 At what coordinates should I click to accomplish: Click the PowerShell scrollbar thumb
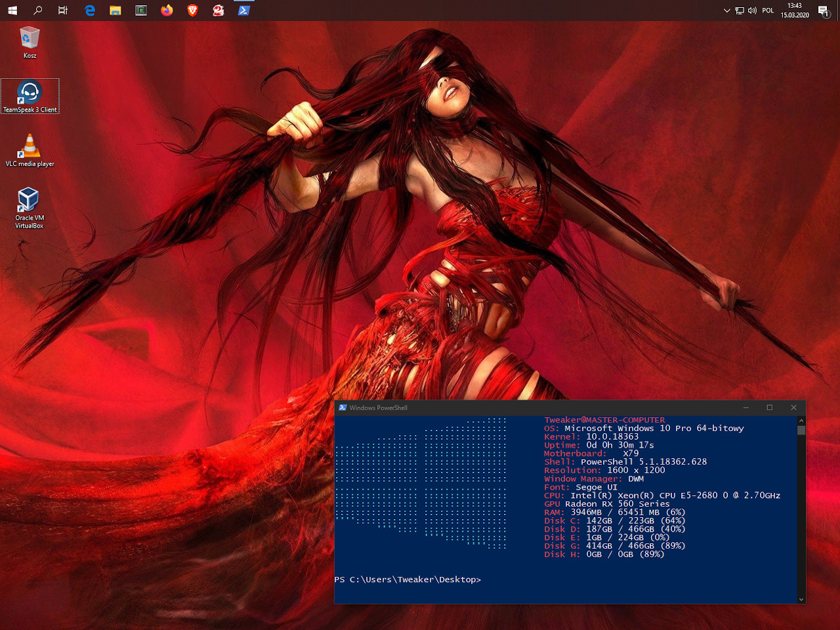point(801,430)
